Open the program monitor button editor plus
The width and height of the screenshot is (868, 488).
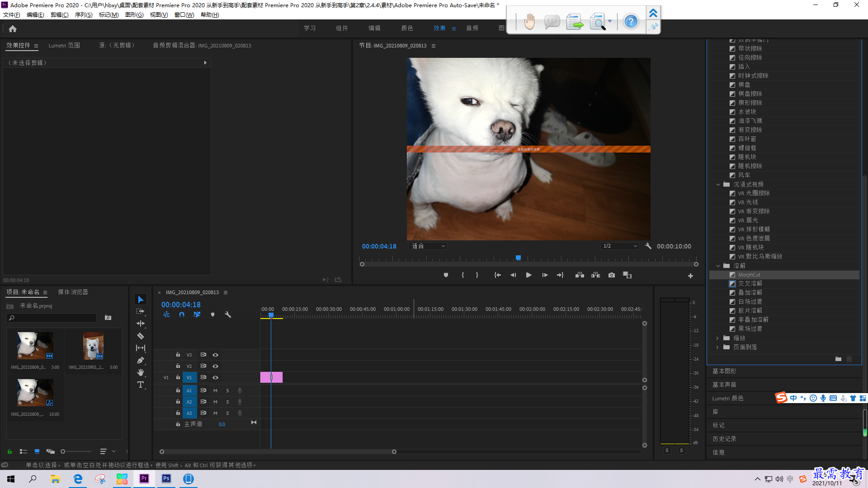click(x=690, y=276)
